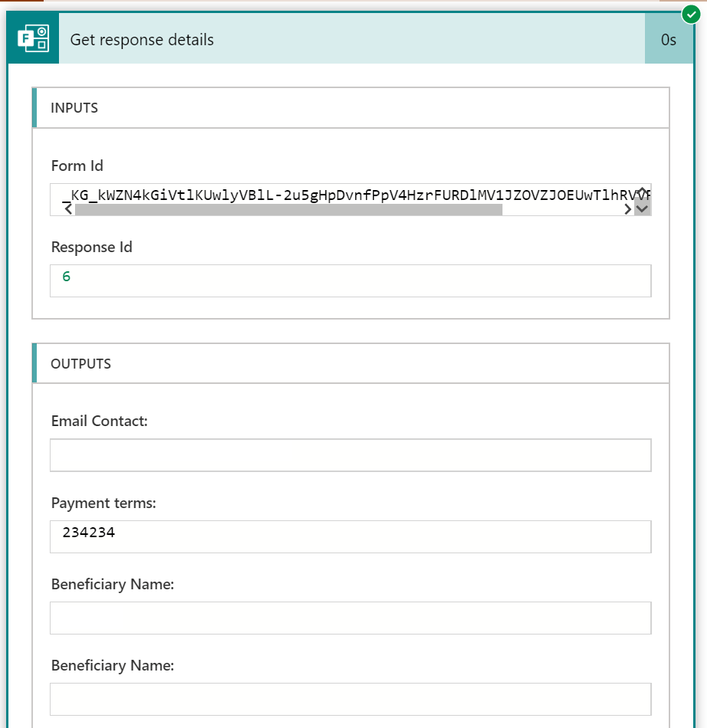Click the second Beneficiary Name output field
The height and width of the screenshot is (728, 707).
(x=351, y=699)
